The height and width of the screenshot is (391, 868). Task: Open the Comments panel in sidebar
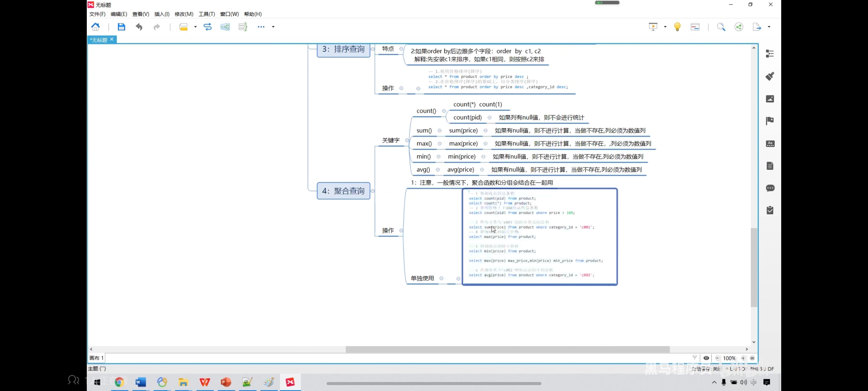point(770,188)
